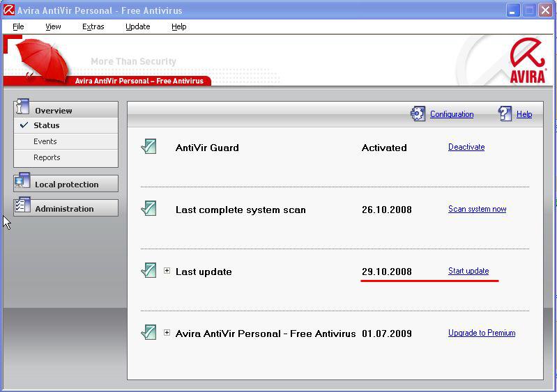Click the 01.07.2009 license date
Viewport: 557px width, 392px height.
tap(387, 334)
